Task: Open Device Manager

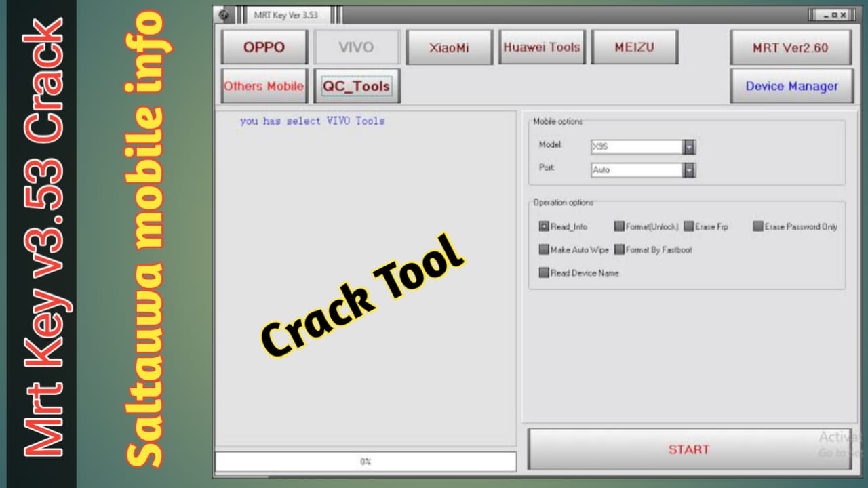Action: coord(791,86)
